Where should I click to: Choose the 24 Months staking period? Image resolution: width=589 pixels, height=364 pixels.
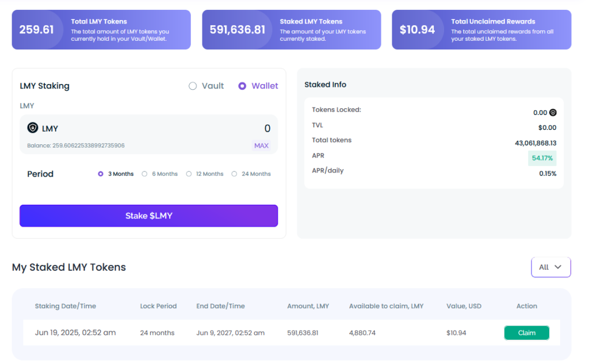[x=234, y=174]
